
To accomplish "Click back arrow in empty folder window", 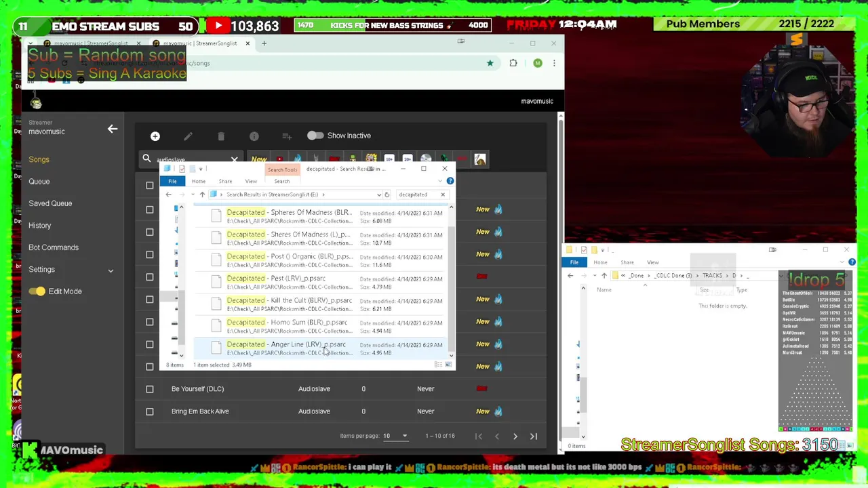I will tap(570, 276).
